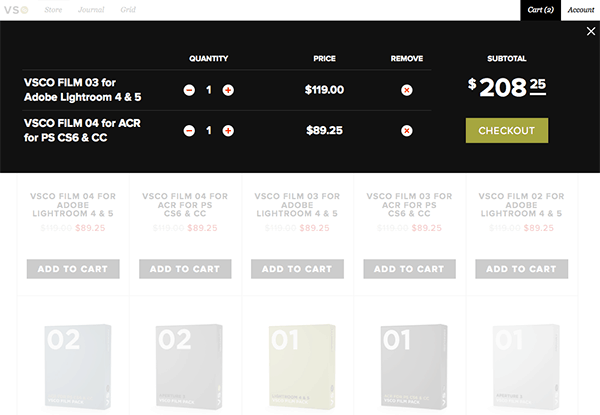Open the Store menu item
Screen dimensions: 600x415
pos(53,10)
